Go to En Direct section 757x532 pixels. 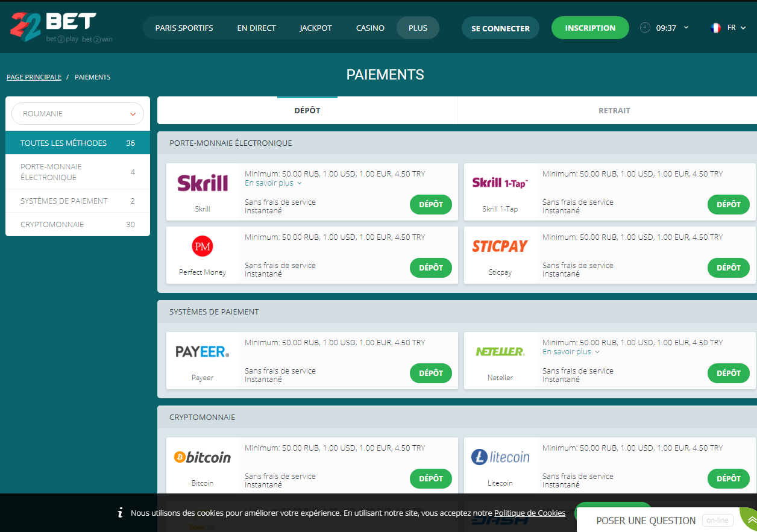[256, 28]
